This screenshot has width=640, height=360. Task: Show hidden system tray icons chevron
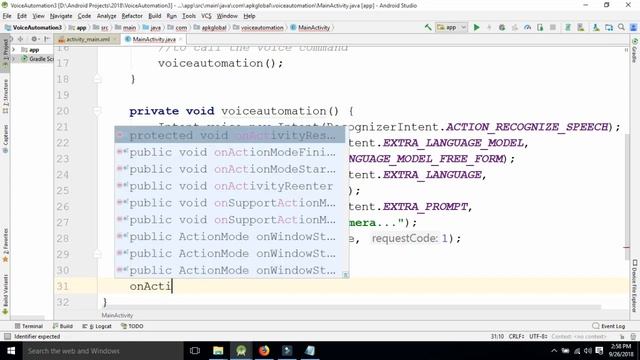(x=554, y=351)
